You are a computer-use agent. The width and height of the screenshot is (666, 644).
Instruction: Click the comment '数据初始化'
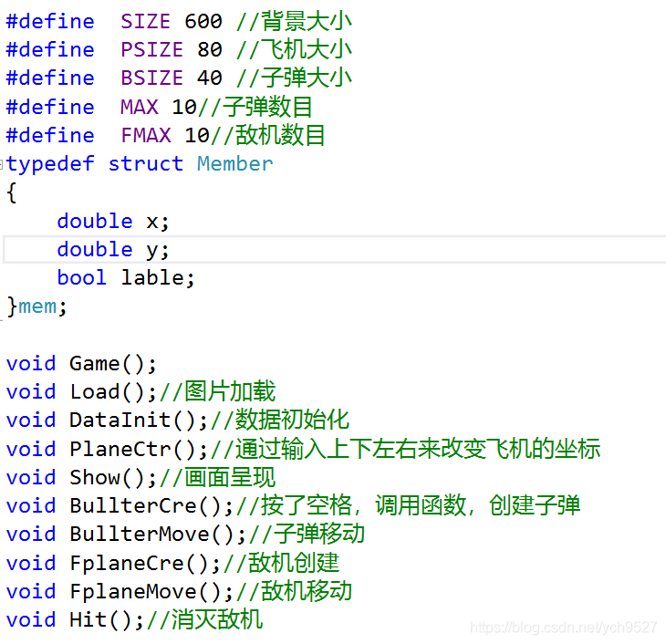292,421
